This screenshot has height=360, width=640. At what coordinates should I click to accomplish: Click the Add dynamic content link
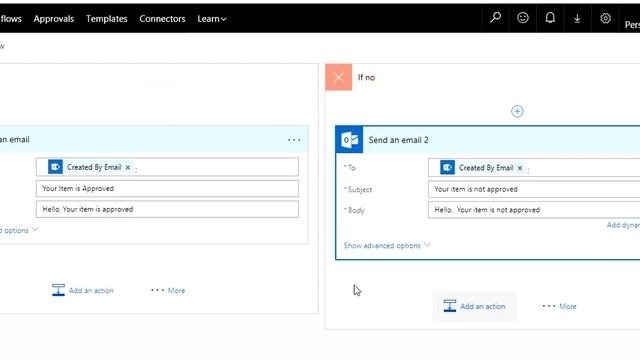point(623,225)
